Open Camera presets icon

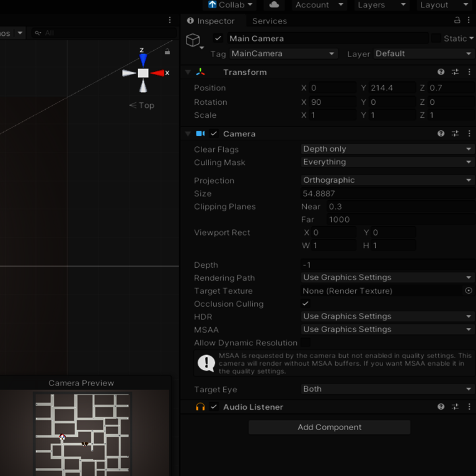tap(455, 134)
